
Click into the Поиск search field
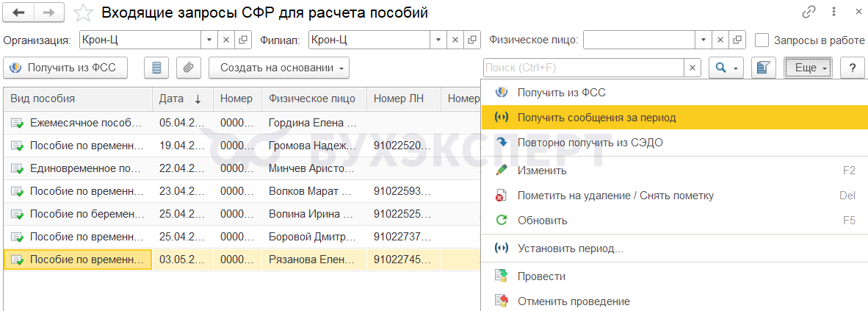[x=583, y=68]
